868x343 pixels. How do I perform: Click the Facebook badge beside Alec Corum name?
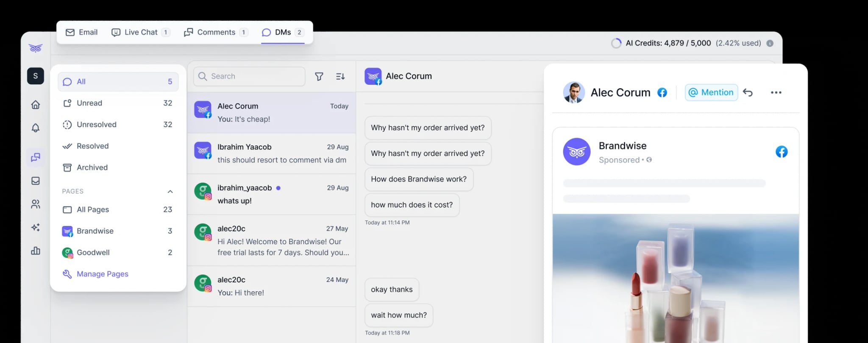click(662, 92)
